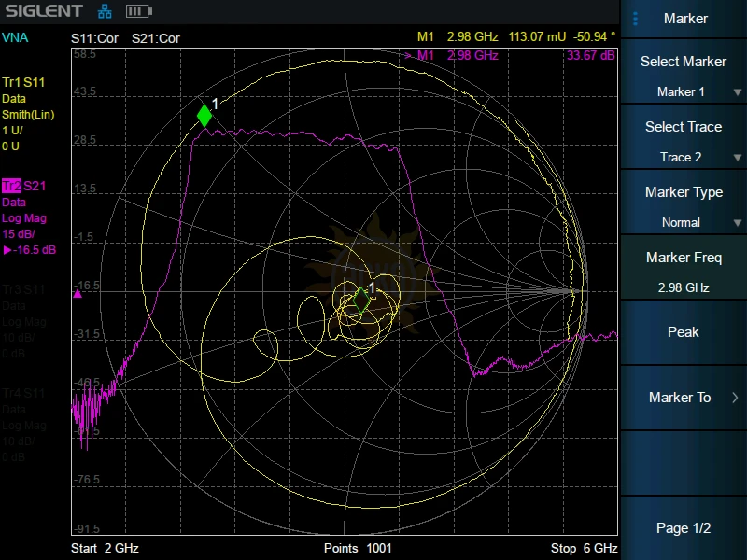Select highlighted trace Tr2 S21

point(24,186)
